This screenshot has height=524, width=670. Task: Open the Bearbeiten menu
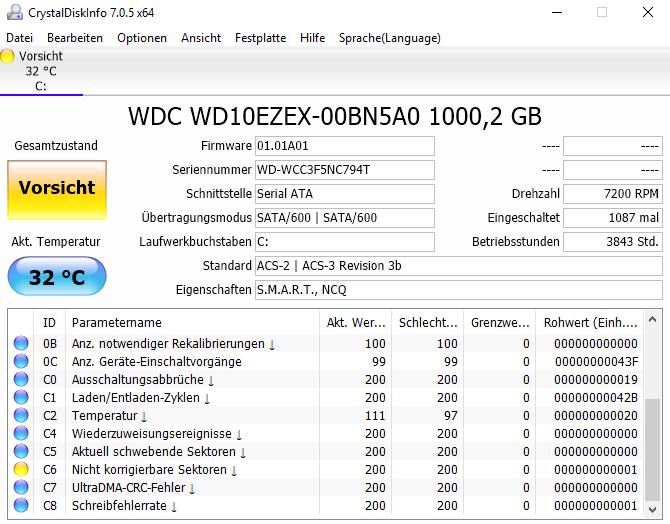click(75, 38)
